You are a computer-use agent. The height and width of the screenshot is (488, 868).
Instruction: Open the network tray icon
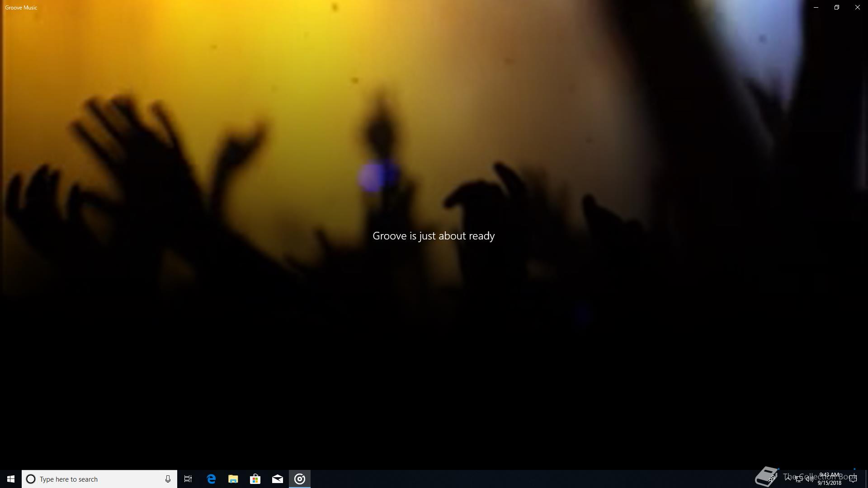pyautogui.click(x=798, y=479)
